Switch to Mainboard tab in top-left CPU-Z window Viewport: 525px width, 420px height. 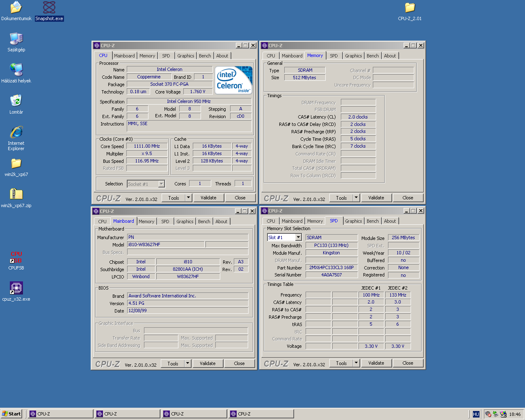(124, 56)
